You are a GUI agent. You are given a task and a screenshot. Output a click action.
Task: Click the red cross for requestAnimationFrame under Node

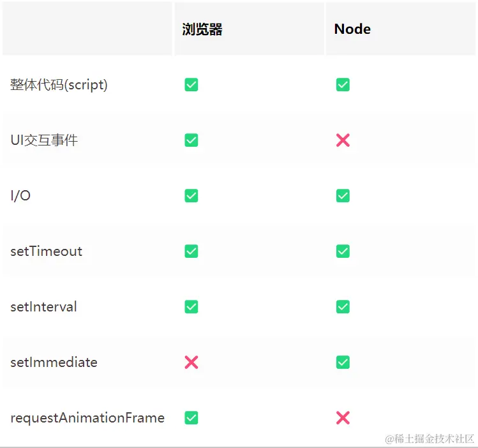pos(343,418)
